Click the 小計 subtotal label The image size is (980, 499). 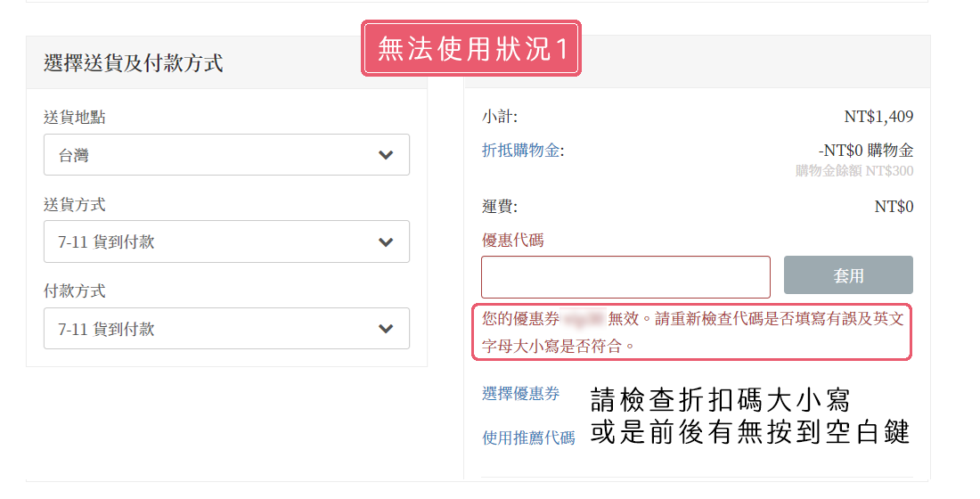(x=499, y=117)
